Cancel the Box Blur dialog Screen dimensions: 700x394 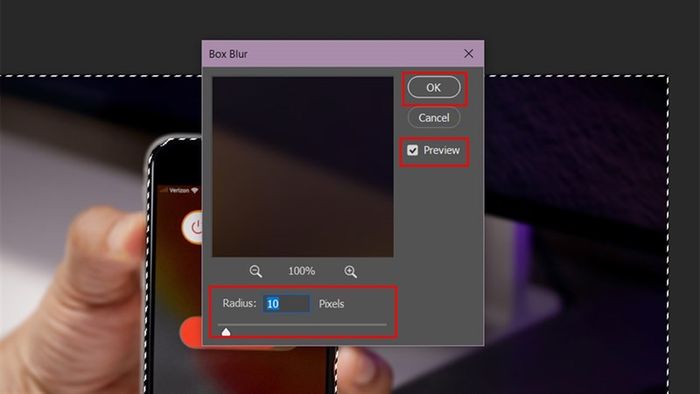click(434, 118)
